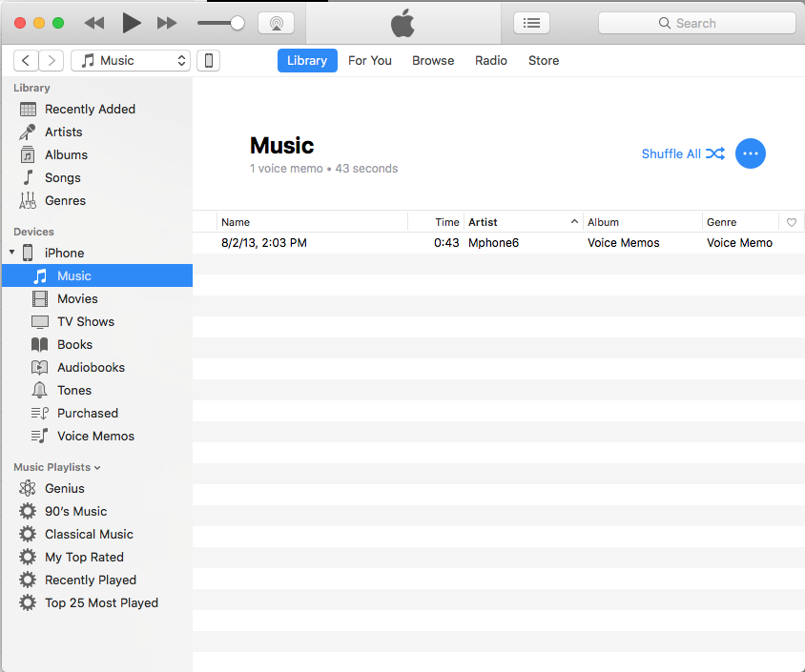Click the rewind previous track button
The width and height of the screenshot is (805, 672).
pyautogui.click(x=94, y=23)
